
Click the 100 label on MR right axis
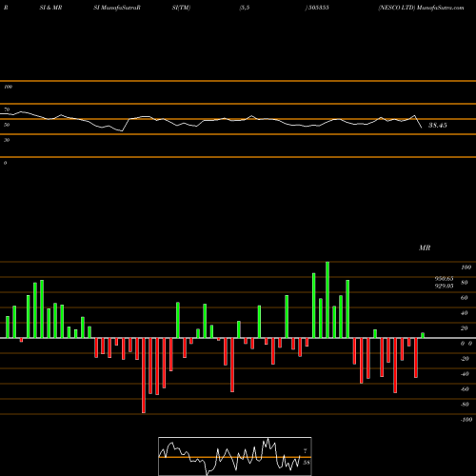pos(466,268)
